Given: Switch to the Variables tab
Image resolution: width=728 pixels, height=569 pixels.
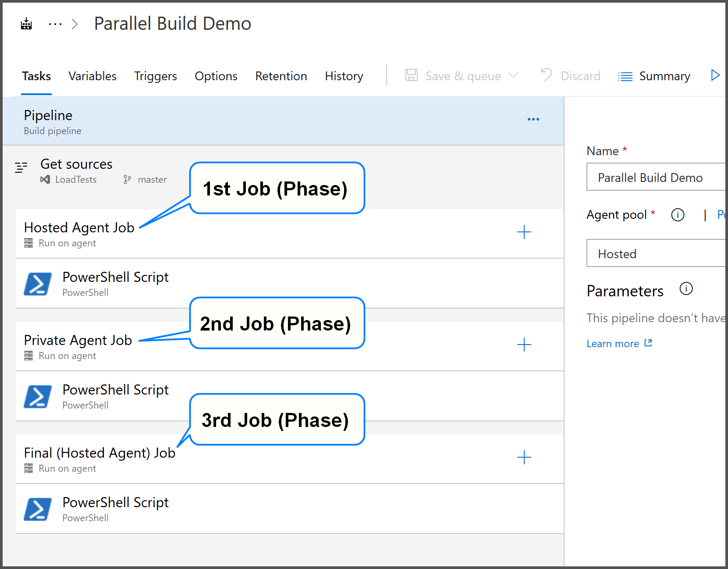Looking at the screenshot, I should click(x=92, y=76).
